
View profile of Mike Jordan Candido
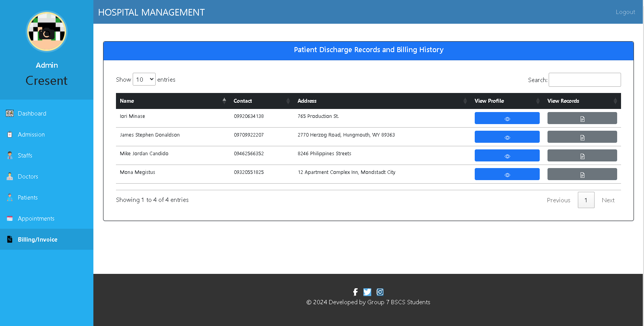pyautogui.click(x=507, y=156)
